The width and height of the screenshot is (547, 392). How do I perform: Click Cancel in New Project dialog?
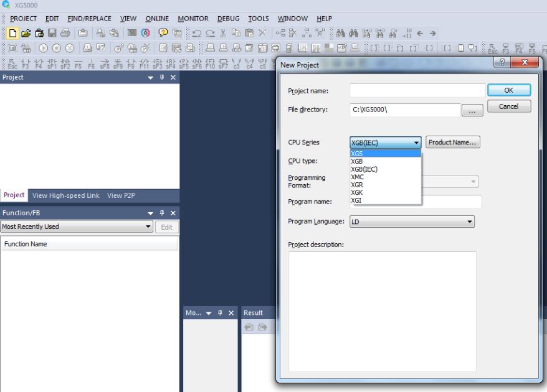click(x=509, y=106)
